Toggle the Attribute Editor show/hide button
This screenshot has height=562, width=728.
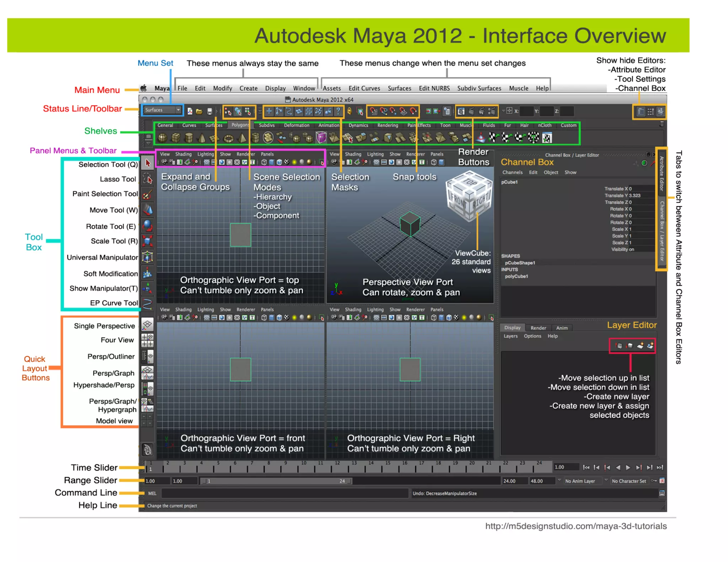[641, 112]
